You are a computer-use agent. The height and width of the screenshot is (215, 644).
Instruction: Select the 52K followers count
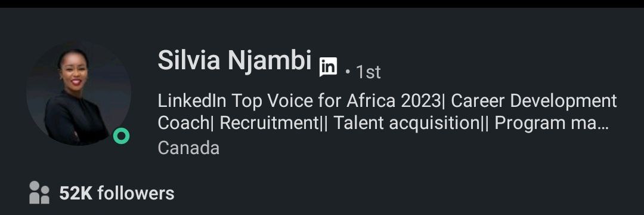point(117,193)
